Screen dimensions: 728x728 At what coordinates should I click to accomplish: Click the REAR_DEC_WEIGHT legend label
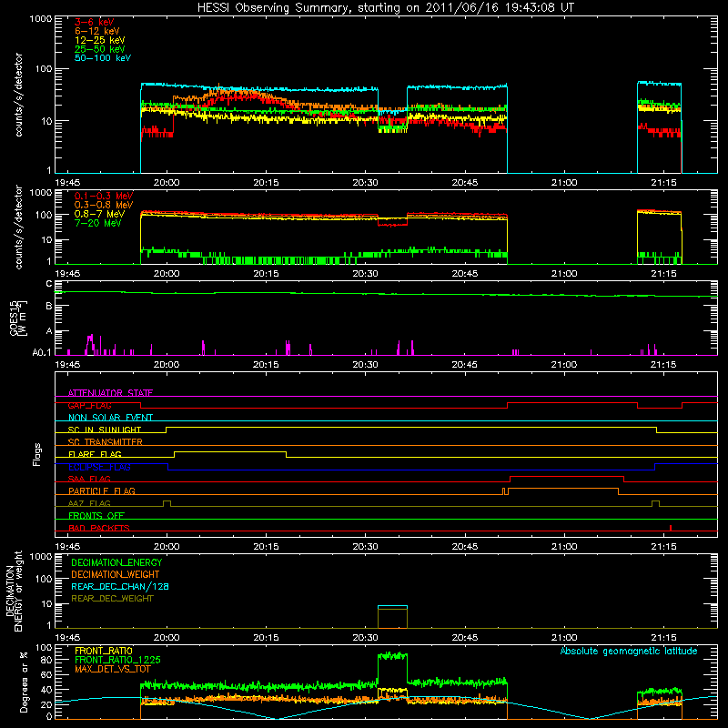coord(112,599)
